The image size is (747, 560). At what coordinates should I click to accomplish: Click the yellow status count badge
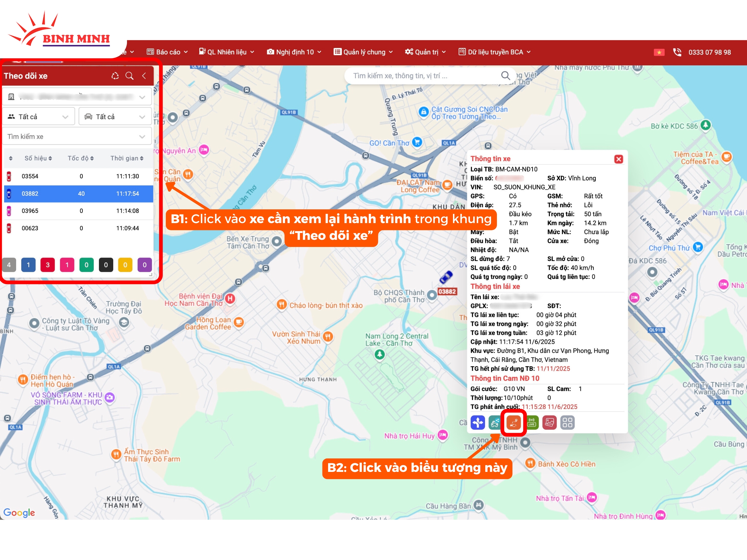(125, 265)
